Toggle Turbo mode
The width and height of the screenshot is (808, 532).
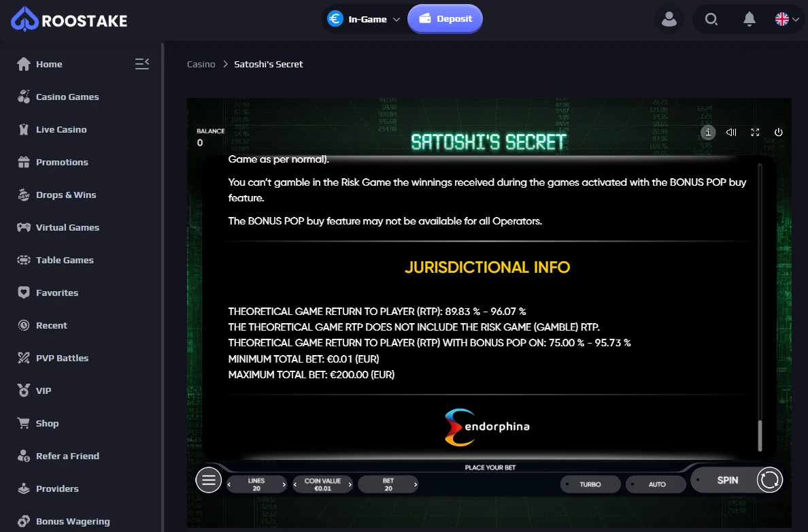click(x=590, y=484)
